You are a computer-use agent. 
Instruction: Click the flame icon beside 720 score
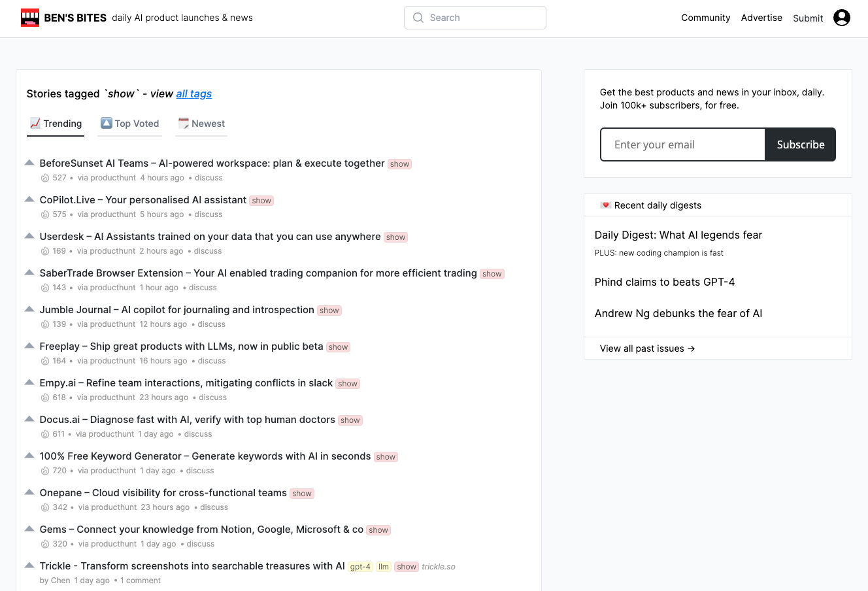tap(45, 471)
